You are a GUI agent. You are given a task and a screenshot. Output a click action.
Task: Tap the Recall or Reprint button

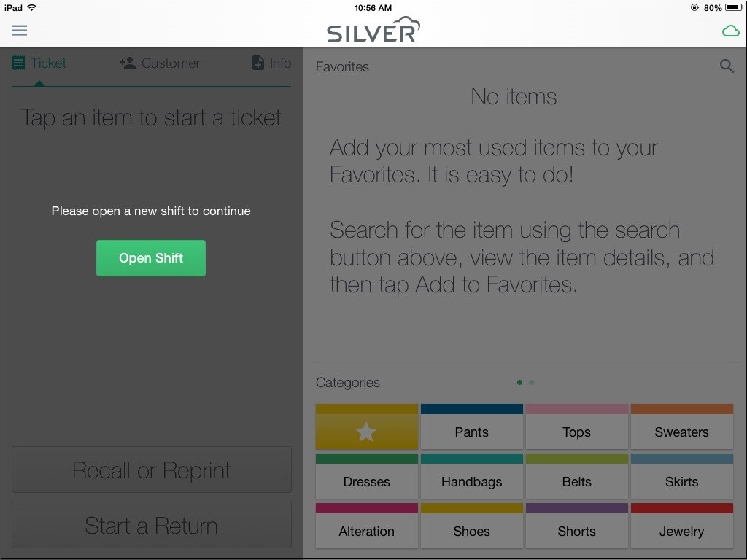point(152,470)
